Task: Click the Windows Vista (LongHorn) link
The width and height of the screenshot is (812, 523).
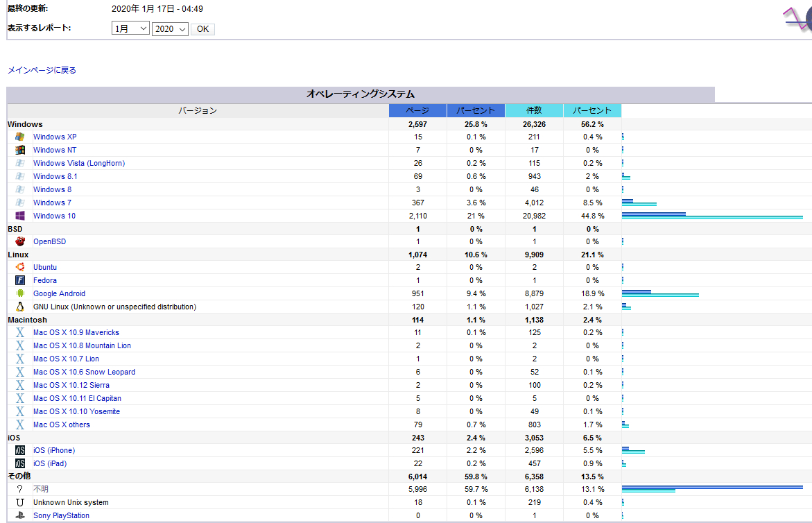Action: (79, 163)
